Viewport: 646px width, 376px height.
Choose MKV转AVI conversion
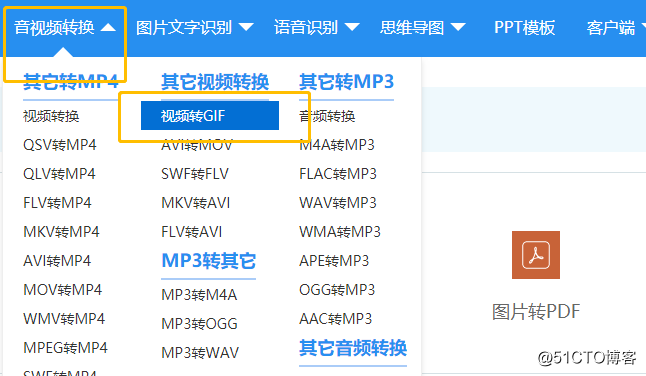point(196,203)
